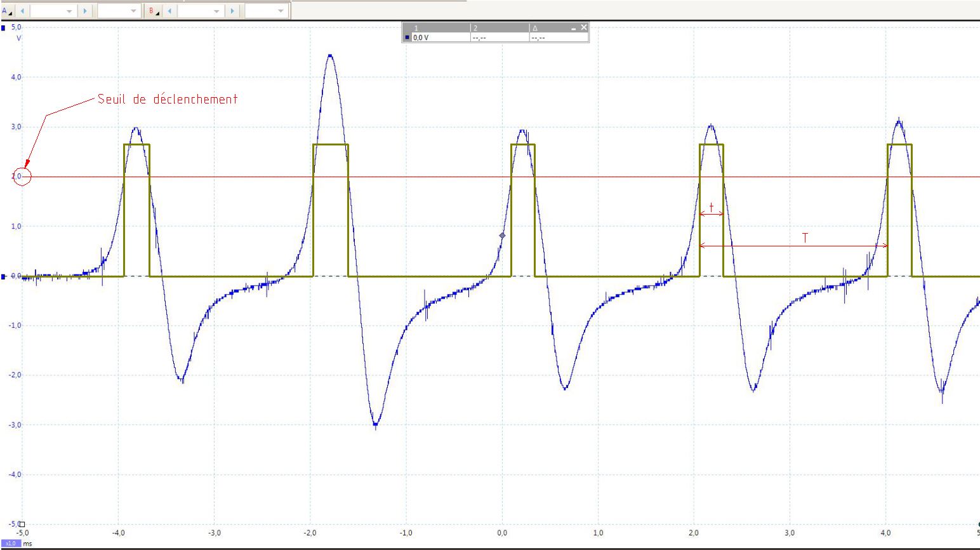Increase Channel A input range with right arrow
The height and width of the screenshot is (550, 980).
(86, 11)
